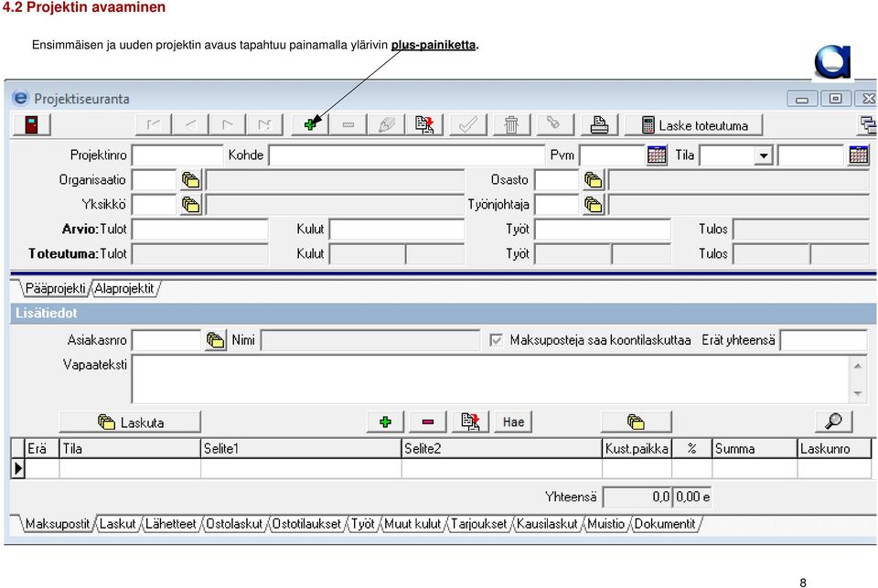Click the Arvio Työt input field
This screenshot has width=878, height=588.
[603, 230]
